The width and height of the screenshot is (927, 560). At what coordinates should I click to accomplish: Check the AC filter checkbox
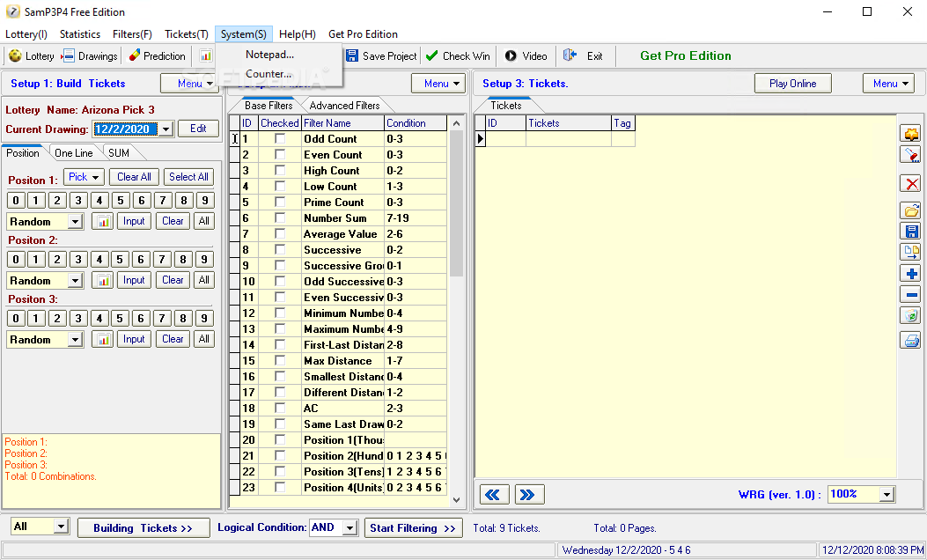(280, 408)
